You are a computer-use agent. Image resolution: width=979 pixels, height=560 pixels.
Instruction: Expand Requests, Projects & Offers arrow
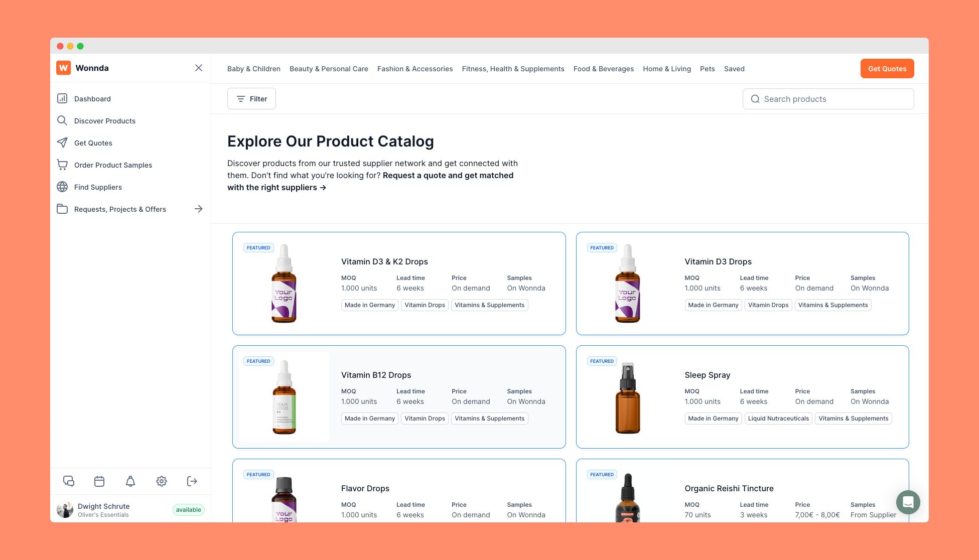[x=199, y=209]
